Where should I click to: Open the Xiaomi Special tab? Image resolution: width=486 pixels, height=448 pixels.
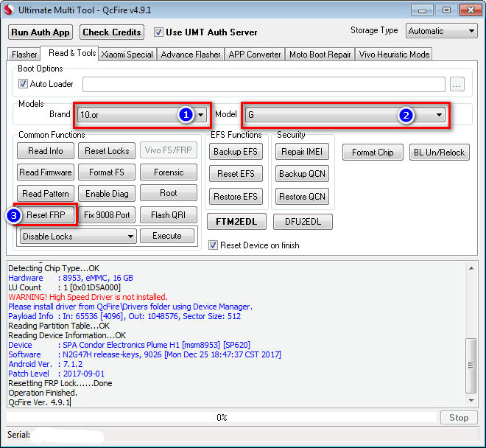pyautogui.click(x=127, y=55)
